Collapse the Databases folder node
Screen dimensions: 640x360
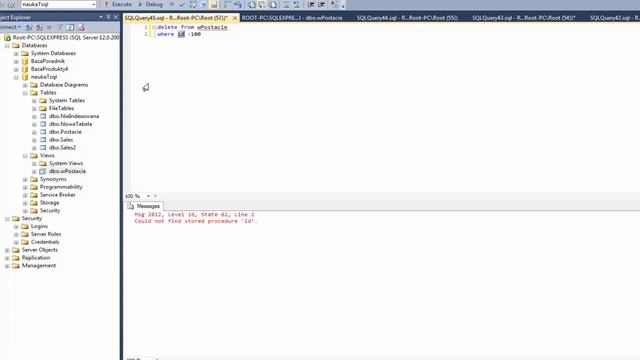[x=7, y=46]
